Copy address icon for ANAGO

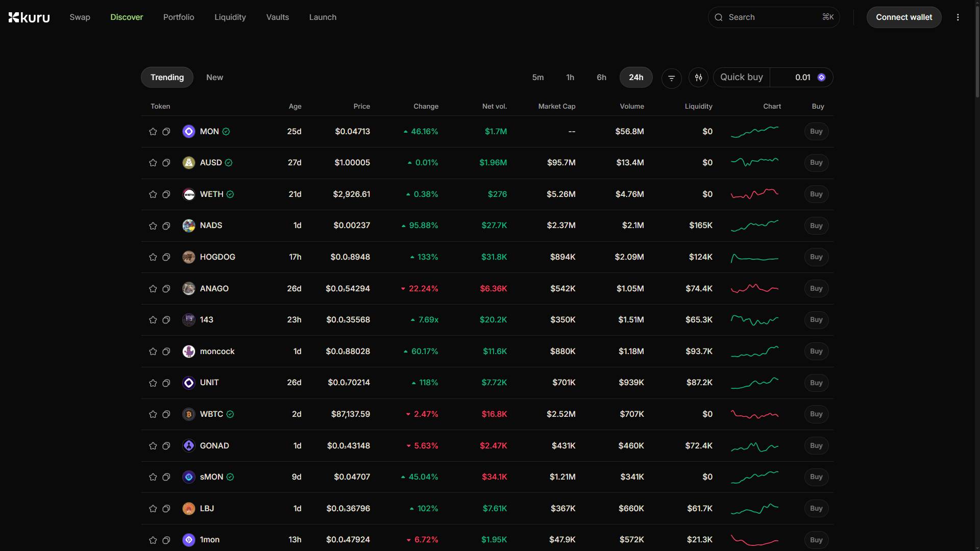pyautogui.click(x=166, y=289)
